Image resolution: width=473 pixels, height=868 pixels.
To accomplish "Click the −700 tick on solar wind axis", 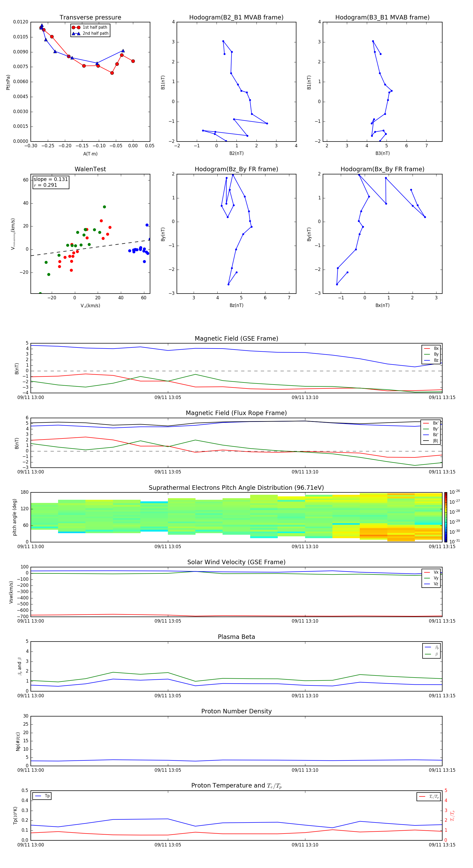I will 23,617.
